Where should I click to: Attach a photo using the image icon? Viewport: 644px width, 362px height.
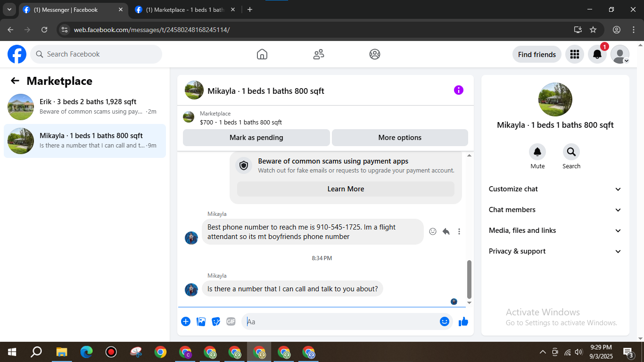(201, 321)
